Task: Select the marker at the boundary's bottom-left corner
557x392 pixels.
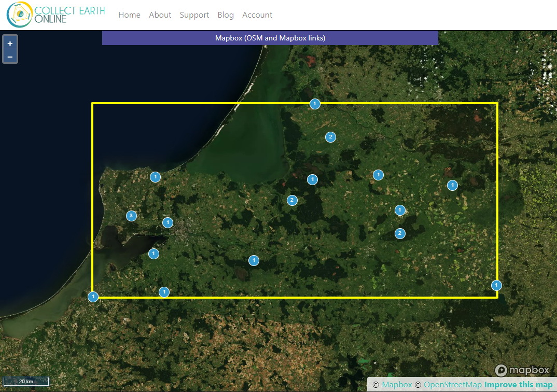Action: pyautogui.click(x=93, y=297)
